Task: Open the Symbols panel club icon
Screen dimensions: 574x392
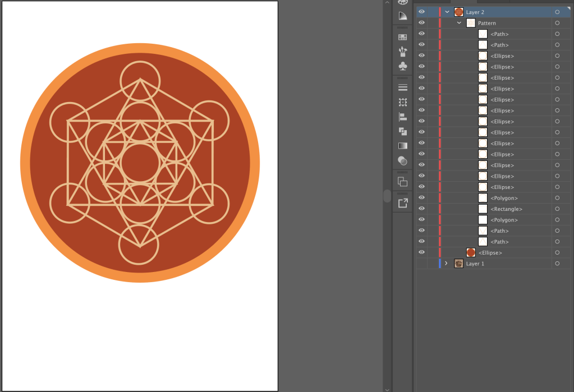Action: point(402,66)
